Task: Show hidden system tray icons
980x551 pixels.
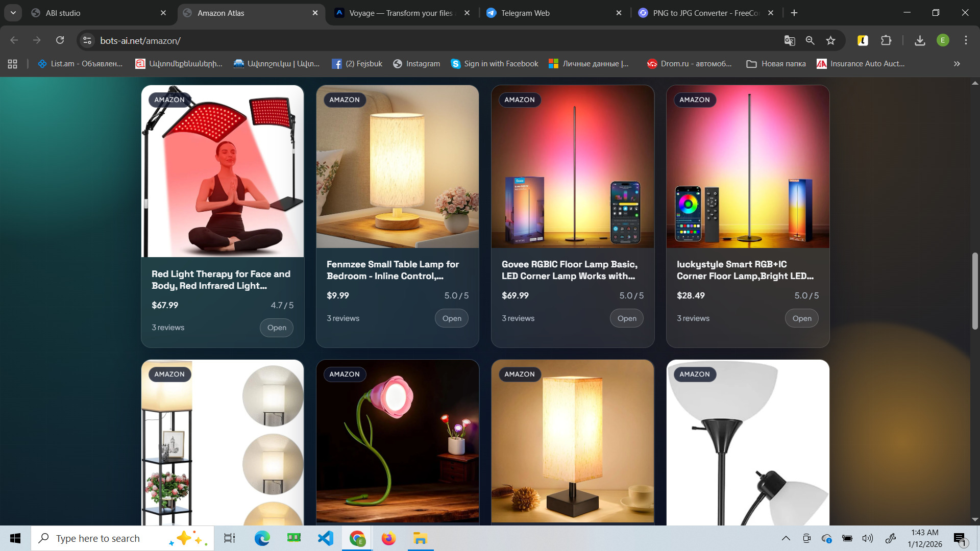Action: pyautogui.click(x=786, y=538)
